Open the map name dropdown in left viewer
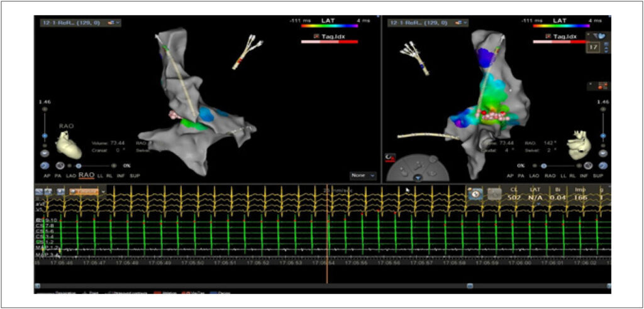Screen dimensions: 644x309 click(80, 23)
